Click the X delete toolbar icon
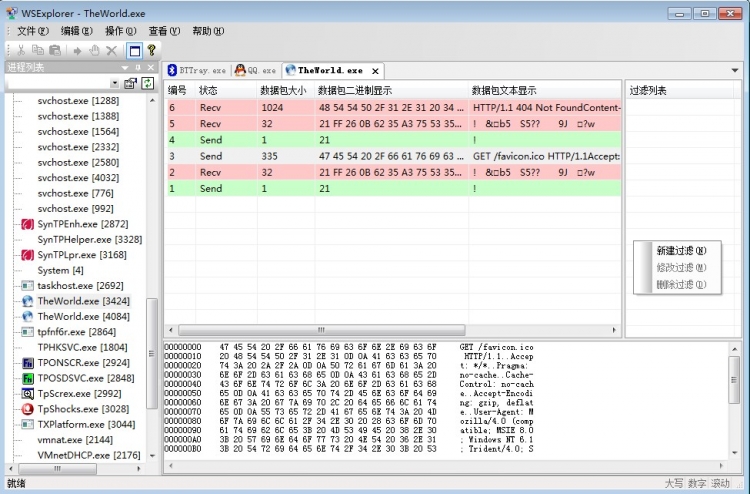The image size is (750, 494). 111,51
